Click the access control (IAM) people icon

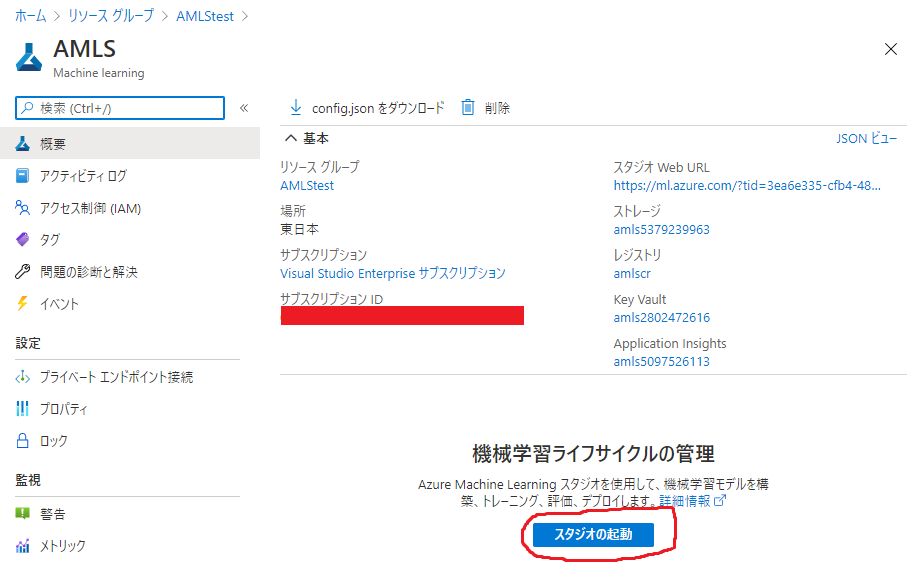22,208
